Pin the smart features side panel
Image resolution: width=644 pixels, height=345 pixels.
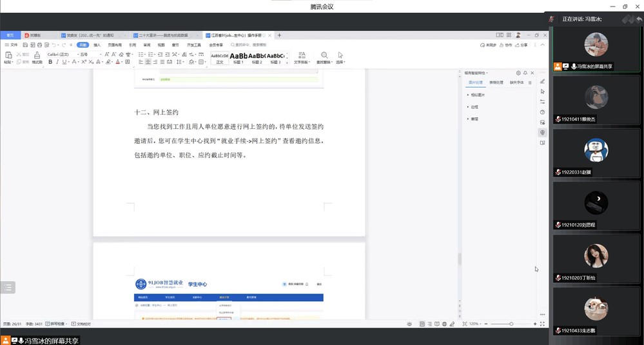pos(525,74)
